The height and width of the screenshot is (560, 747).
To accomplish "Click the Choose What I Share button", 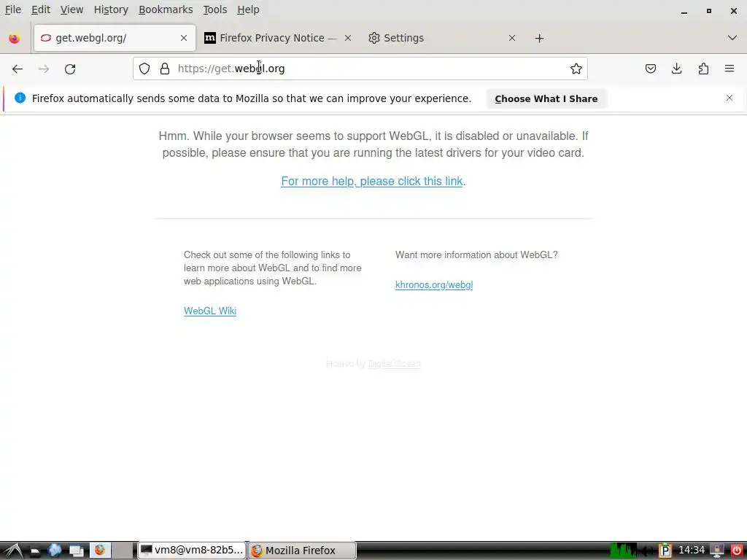I will [x=546, y=98].
